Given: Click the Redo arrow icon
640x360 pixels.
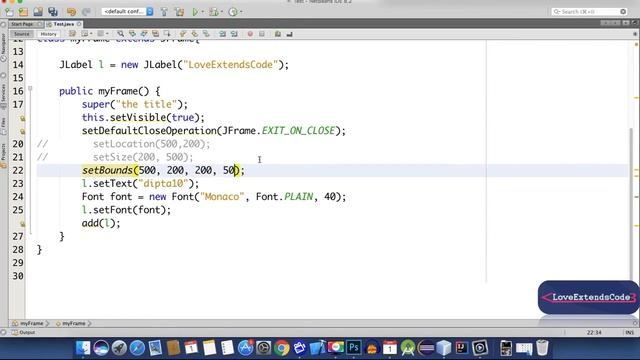Looking at the screenshot, I should (86, 12).
